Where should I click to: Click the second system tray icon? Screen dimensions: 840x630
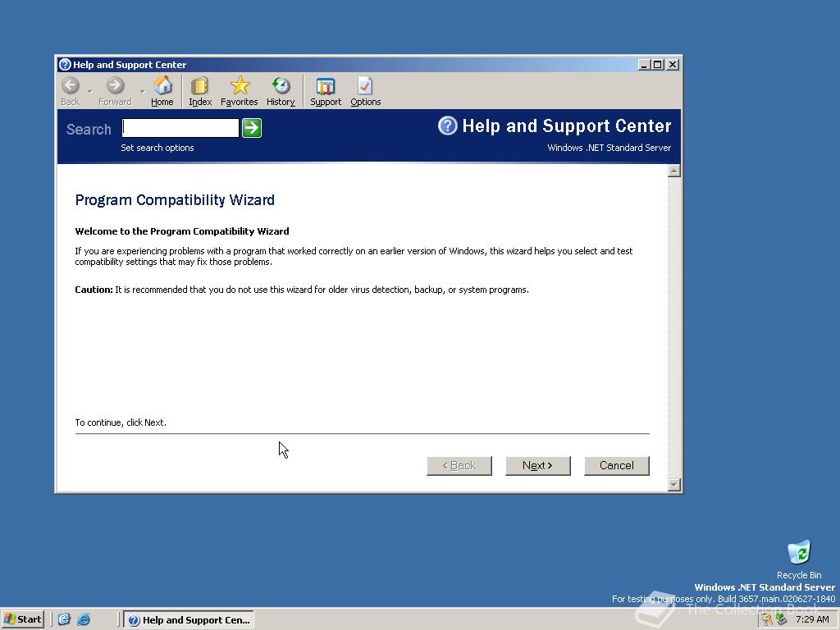pos(781,619)
